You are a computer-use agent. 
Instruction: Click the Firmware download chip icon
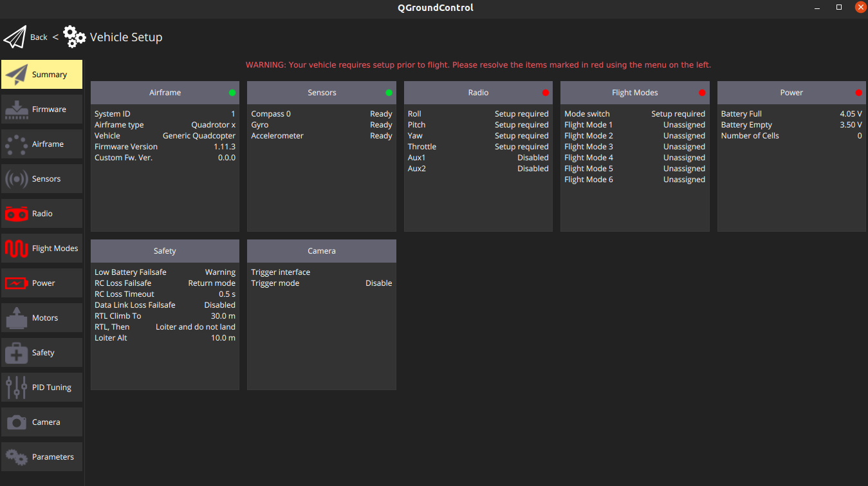(x=16, y=109)
